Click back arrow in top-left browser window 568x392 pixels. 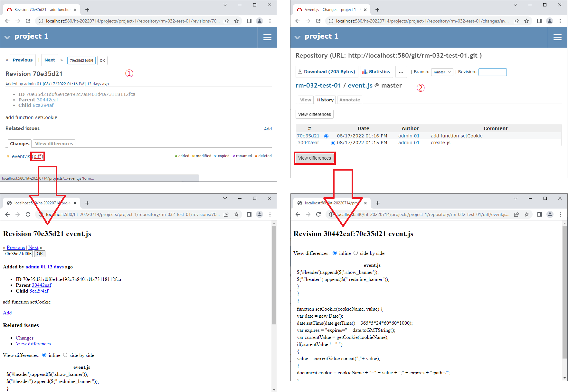click(7, 21)
